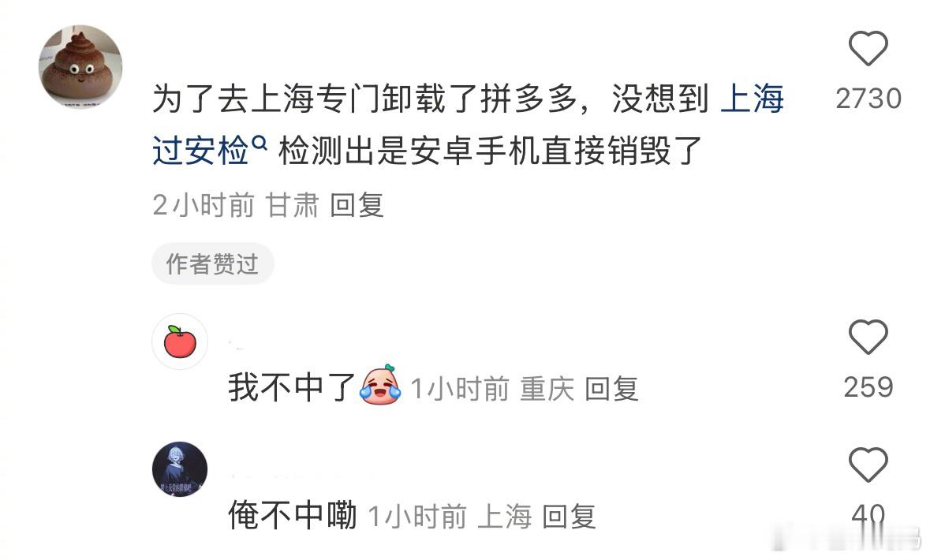Select the 俺不中嘞 comment text
This screenshot has height=560, width=930.
coord(293,515)
